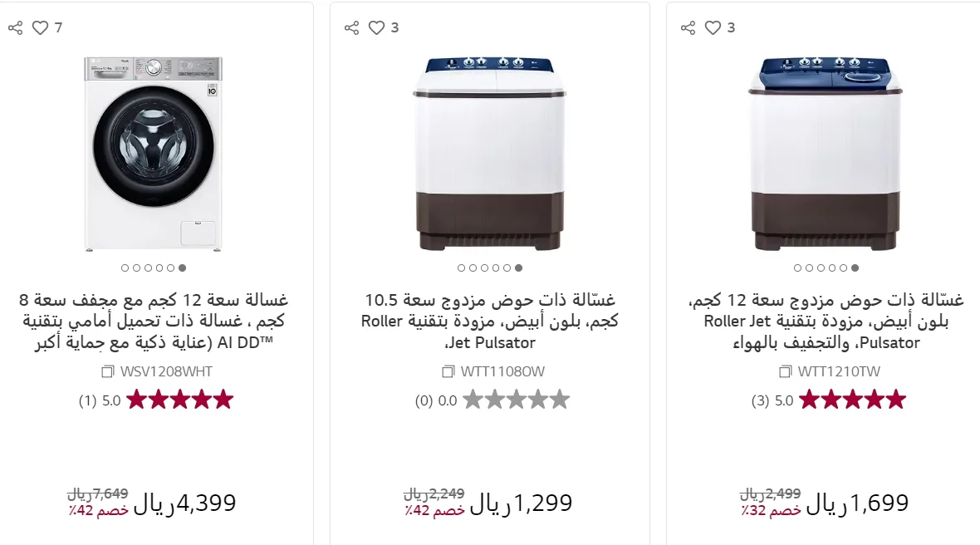
Task: Open the front-load washer product image
Action: coord(154,154)
